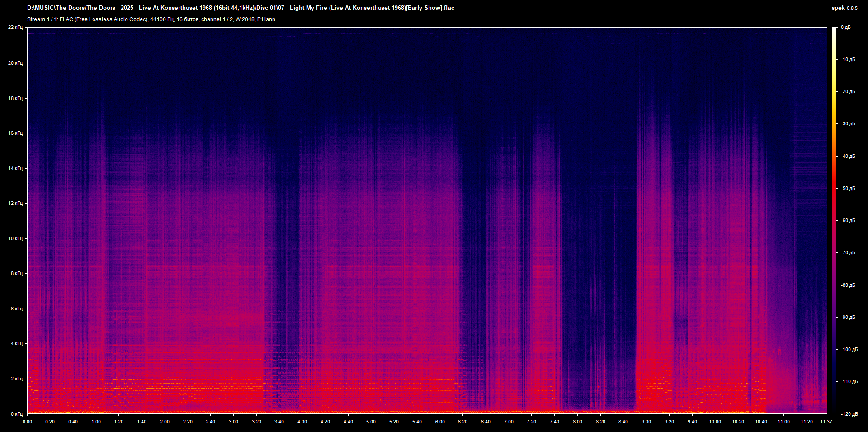Click the FLAC file path title
The height and width of the screenshot is (432, 868).
coord(241,8)
